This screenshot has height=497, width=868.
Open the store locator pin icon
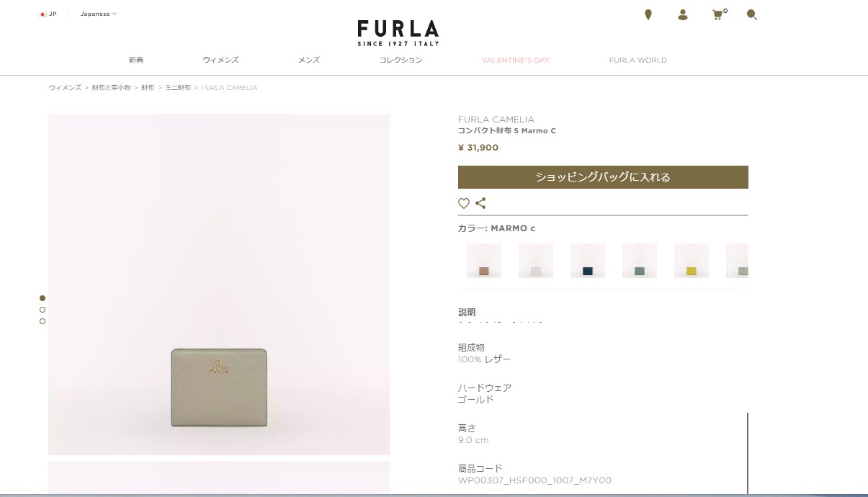648,14
